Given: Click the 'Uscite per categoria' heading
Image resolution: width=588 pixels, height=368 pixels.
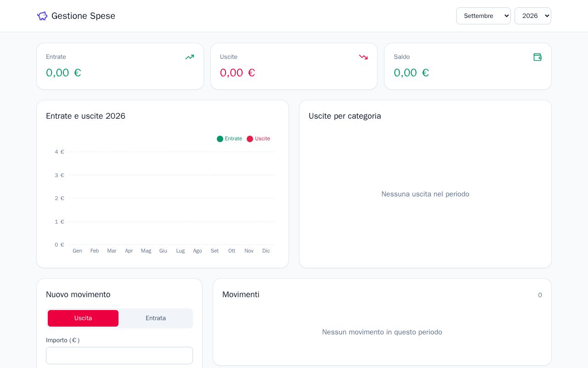Looking at the screenshot, I should 345,116.
